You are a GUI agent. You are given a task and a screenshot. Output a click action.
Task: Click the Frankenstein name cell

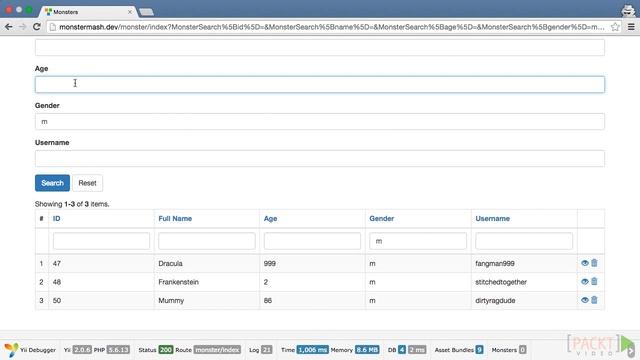click(207, 282)
